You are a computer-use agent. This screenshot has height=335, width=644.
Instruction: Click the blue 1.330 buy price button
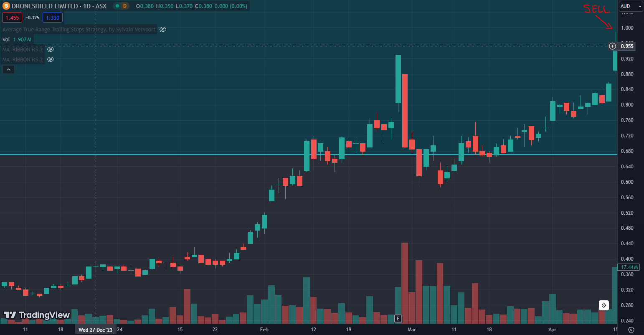click(x=53, y=18)
